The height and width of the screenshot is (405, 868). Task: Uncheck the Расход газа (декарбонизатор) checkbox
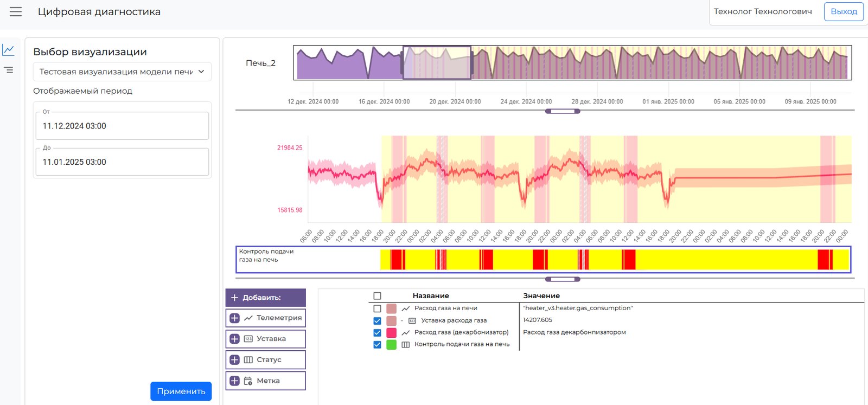point(378,332)
